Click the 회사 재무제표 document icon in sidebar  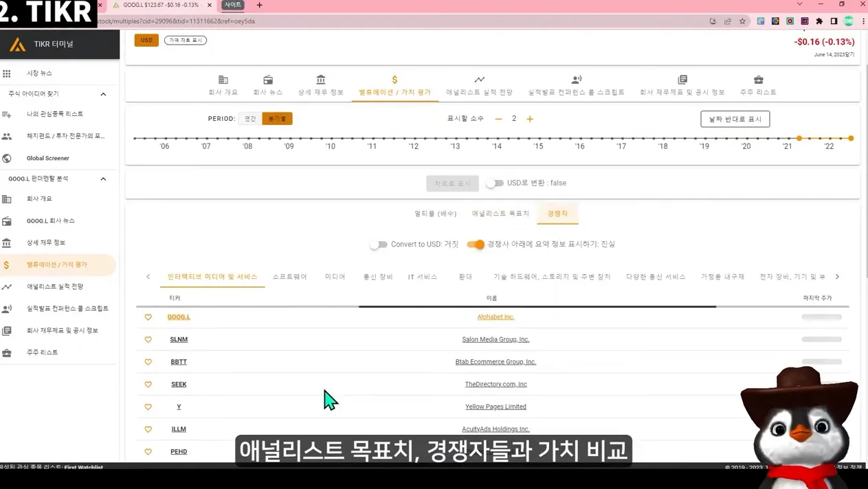click(7, 330)
